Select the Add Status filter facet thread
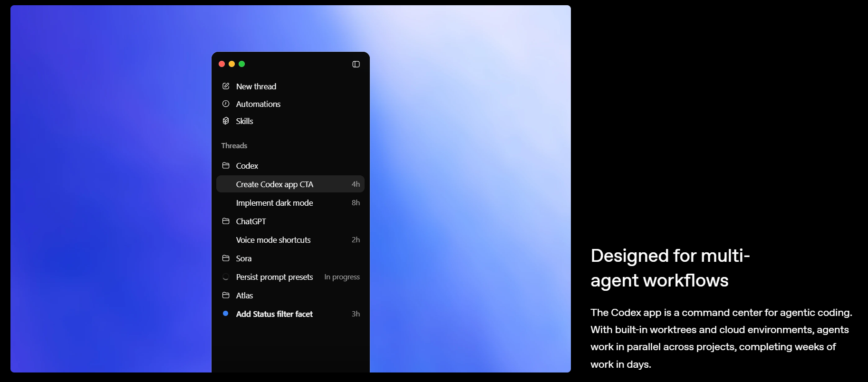The width and height of the screenshot is (868, 382). (274, 314)
